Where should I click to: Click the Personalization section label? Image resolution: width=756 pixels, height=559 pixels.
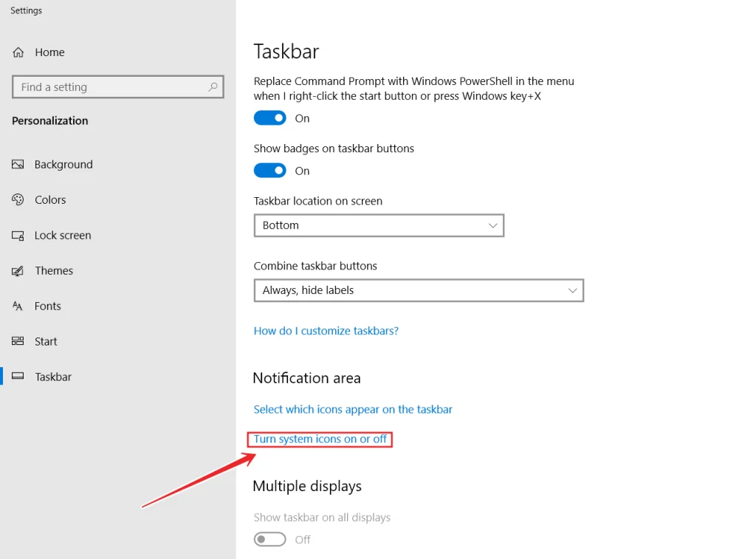point(50,120)
